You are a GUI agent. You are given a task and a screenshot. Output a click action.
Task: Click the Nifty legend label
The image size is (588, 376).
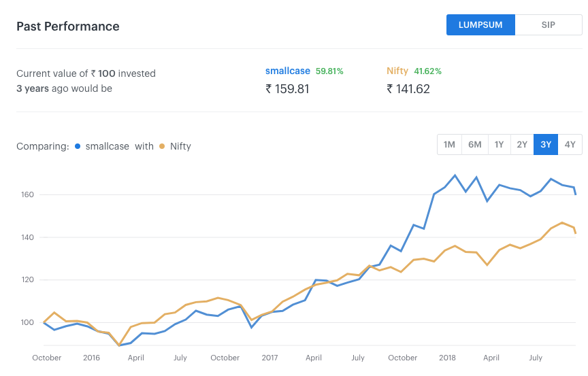[x=180, y=146]
